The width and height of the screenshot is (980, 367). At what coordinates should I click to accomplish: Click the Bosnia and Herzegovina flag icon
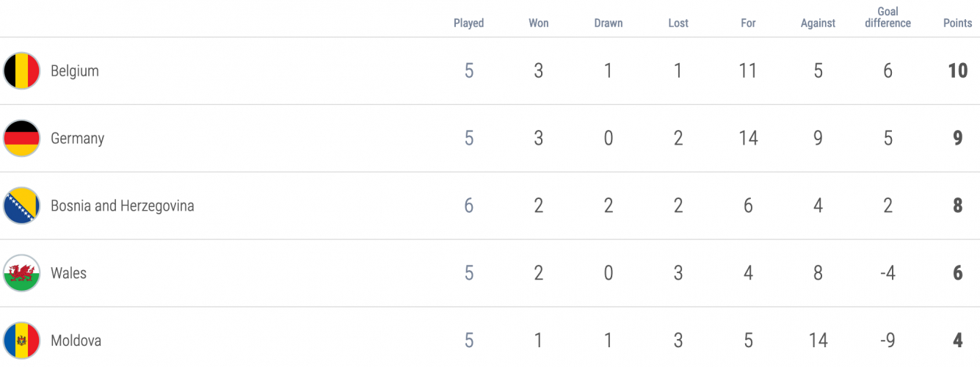[21, 206]
